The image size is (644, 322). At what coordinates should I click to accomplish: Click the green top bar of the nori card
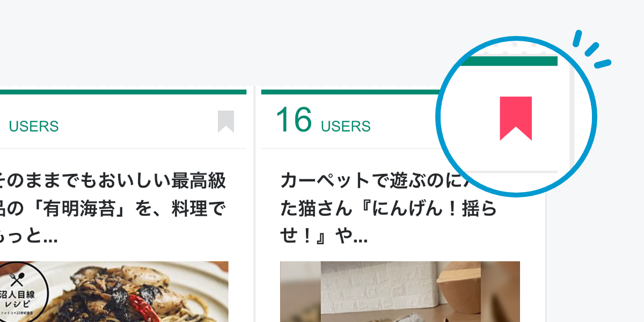tap(123, 92)
